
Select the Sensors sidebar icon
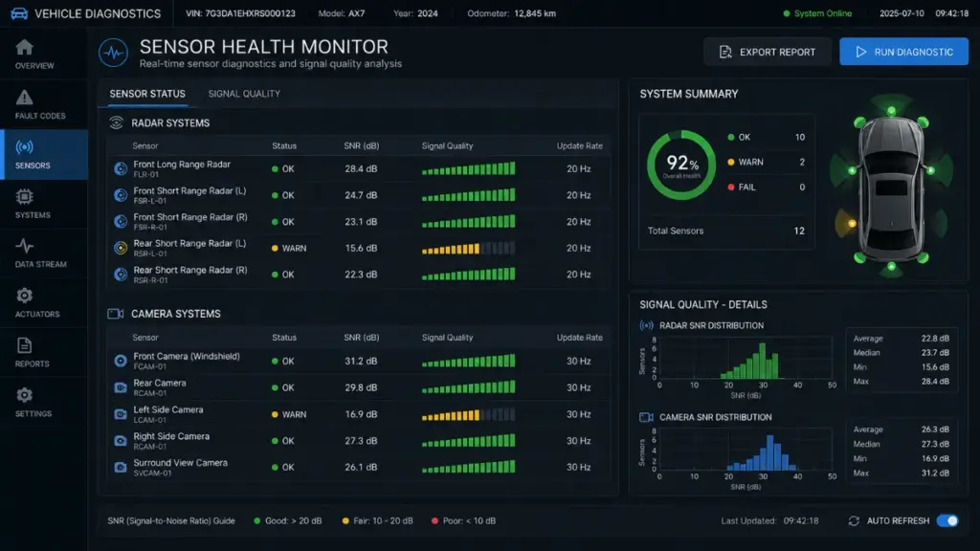(24, 147)
